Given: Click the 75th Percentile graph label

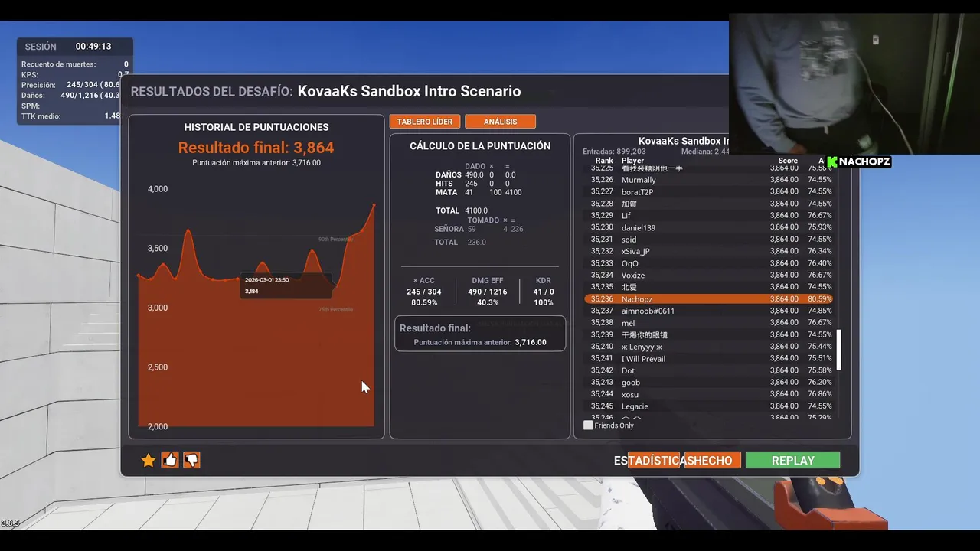Looking at the screenshot, I should pos(335,309).
